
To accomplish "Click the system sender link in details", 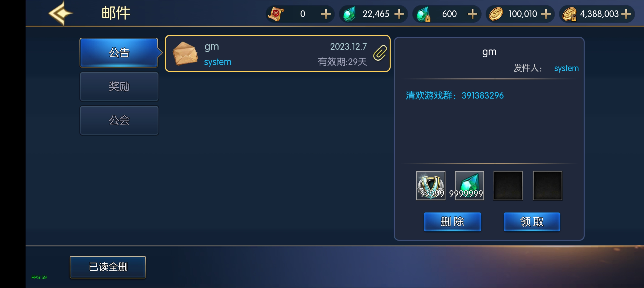I will click(x=566, y=68).
